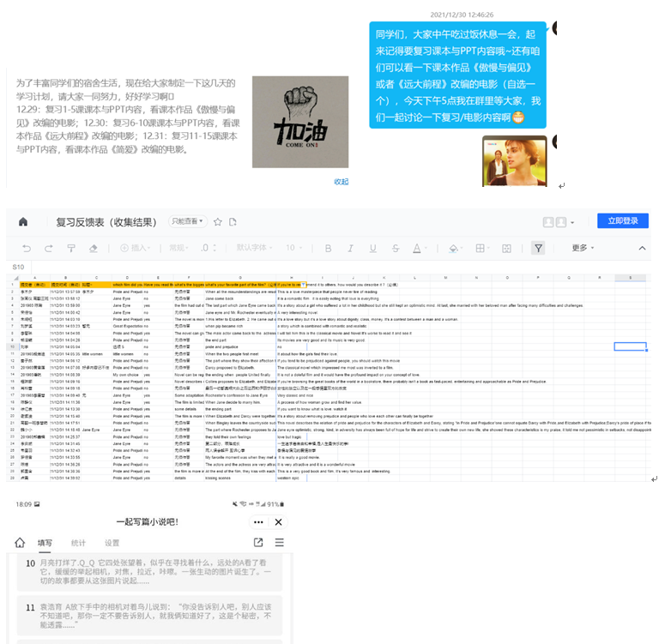Expand the 更多 toolbar dropdown
This screenshot has height=644, width=671.
pyautogui.click(x=583, y=249)
